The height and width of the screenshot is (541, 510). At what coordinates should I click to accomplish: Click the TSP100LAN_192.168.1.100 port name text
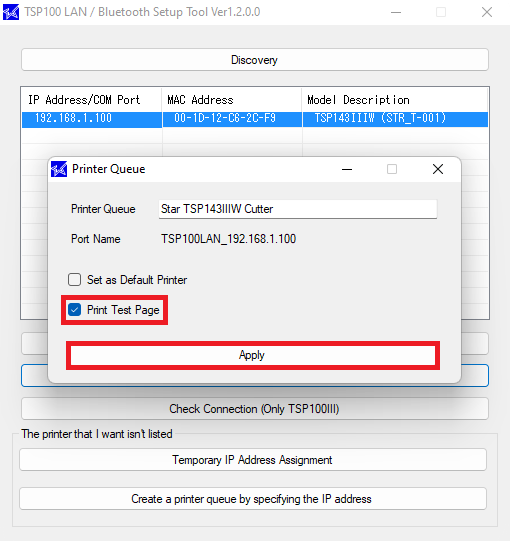[x=229, y=239]
